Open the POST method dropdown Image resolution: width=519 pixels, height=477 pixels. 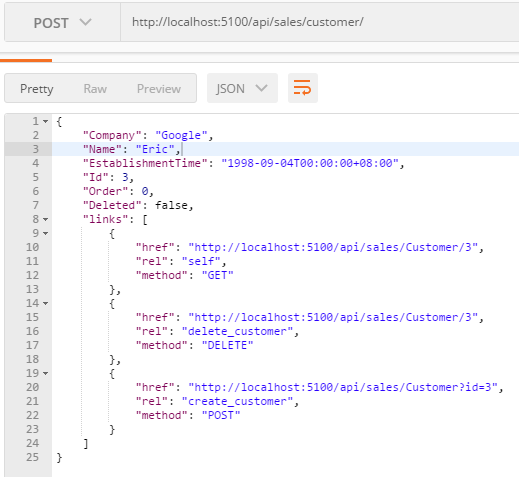[x=62, y=23]
